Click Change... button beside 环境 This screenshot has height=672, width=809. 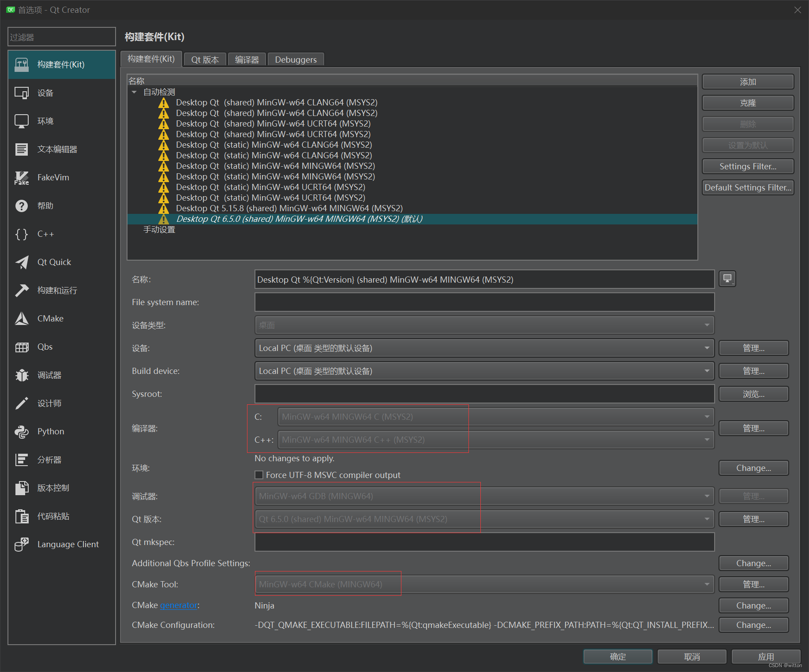point(754,468)
